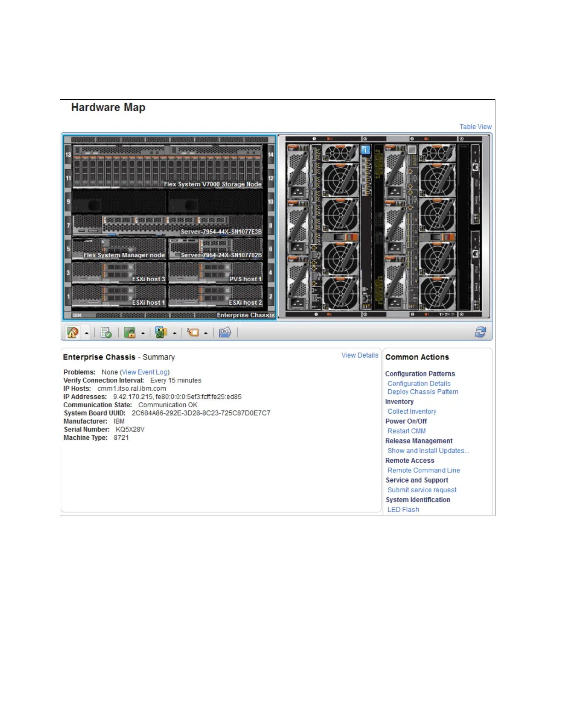Click Restart CMM action
This screenshot has height=728, width=563.
click(x=407, y=431)
